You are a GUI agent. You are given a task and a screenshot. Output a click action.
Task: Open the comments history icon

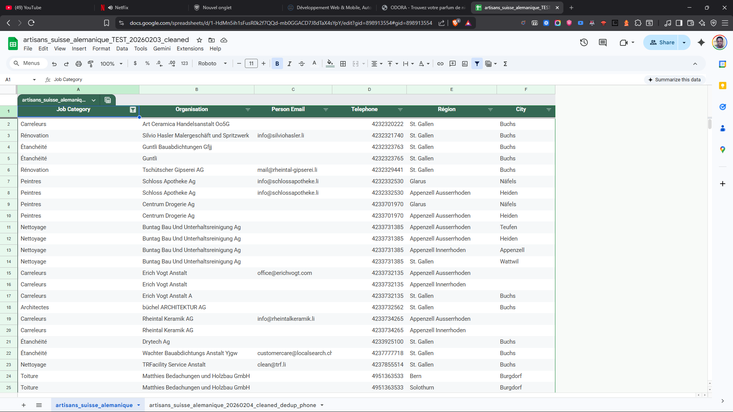(x=603, y=43)
